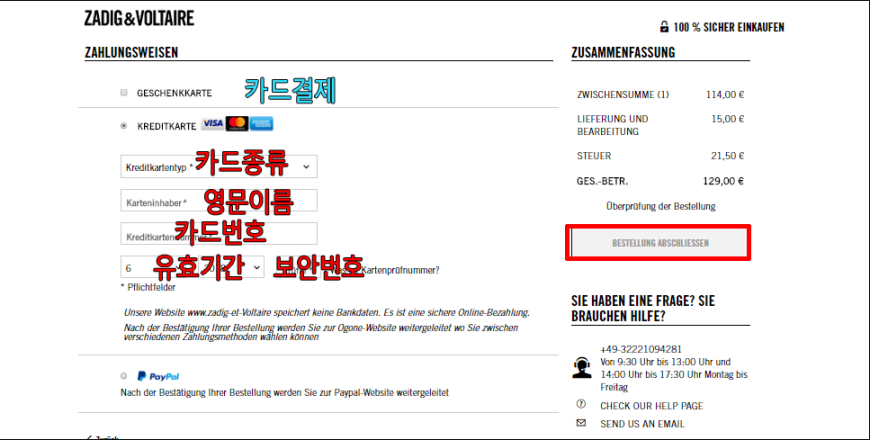Click the Karteninhaber input field
This screenshot has height=440, width=870.
tap(219, 200)
